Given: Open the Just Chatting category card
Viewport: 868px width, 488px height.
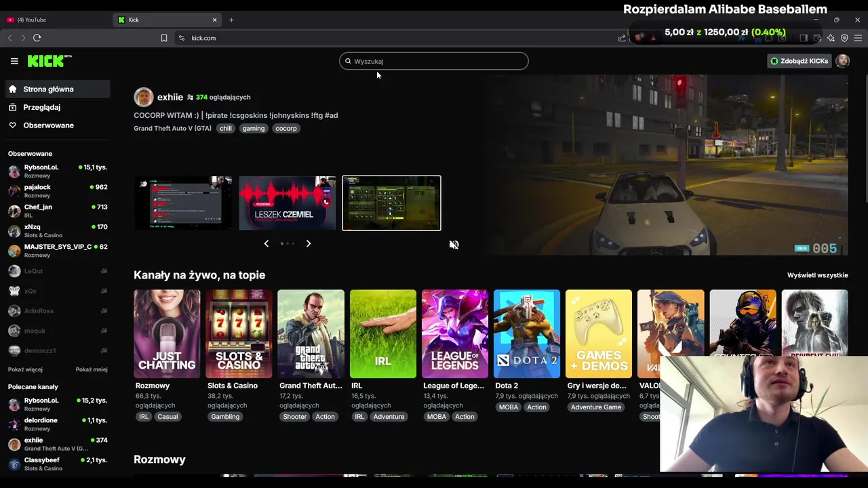Looking at the screenshot, I should [167, 334].
